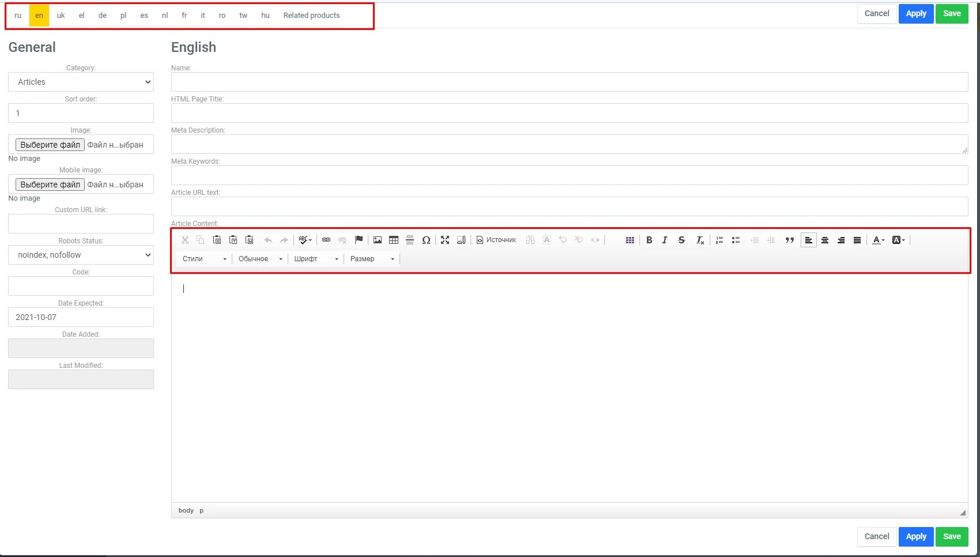This screenshot has height=557, width=980.
Task: Insert an image into the article content
Action: tap(378, 240)
